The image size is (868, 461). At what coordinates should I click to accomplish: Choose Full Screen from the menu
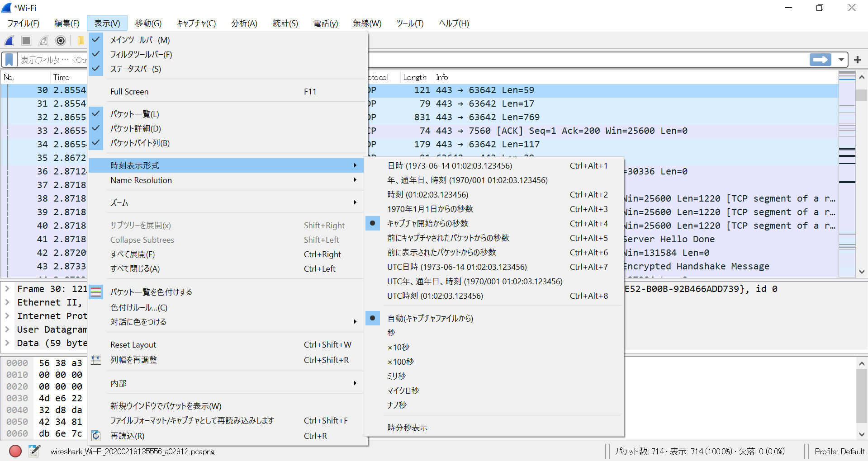[x=129, y=91]
